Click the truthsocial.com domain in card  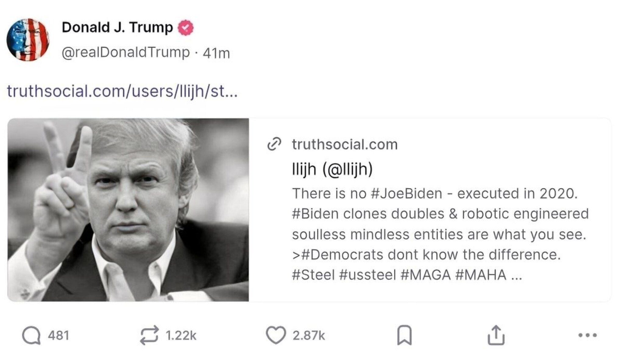point(345,144)
